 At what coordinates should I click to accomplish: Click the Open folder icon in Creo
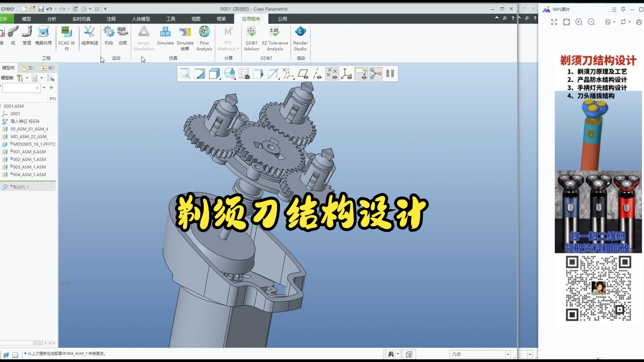[33, 9]
